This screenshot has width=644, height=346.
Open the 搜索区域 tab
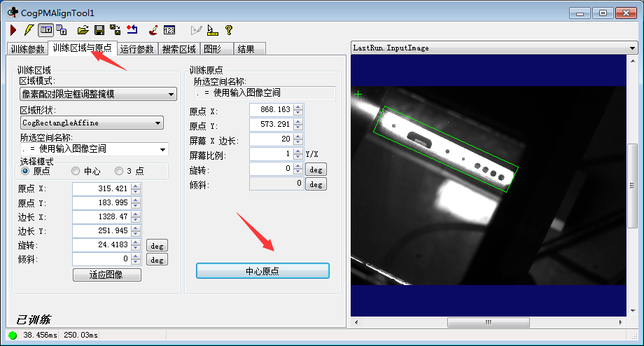coord(178,49)
